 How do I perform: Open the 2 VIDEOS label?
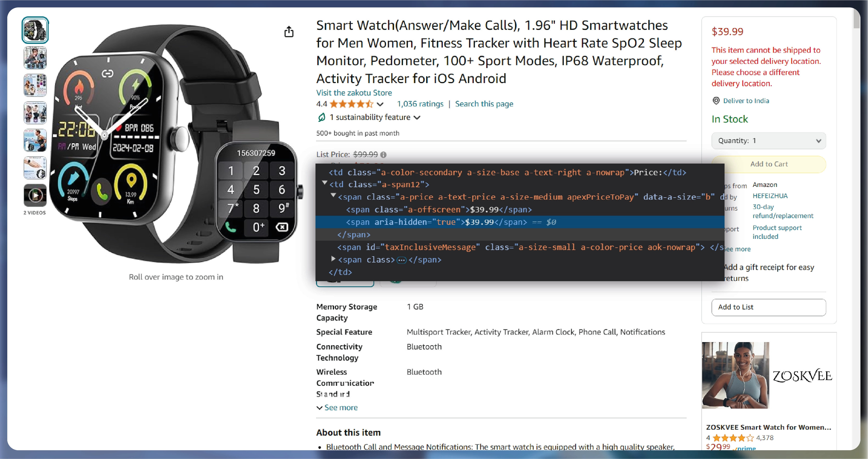34,212
